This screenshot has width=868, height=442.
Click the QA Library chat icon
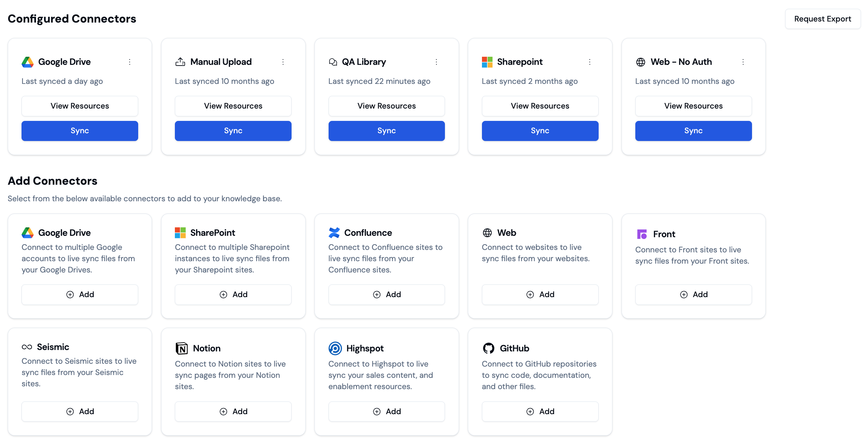(333, 62)
